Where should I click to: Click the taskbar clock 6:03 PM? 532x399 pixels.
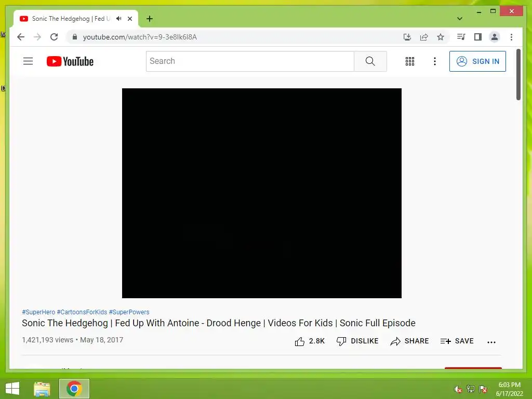509,385
